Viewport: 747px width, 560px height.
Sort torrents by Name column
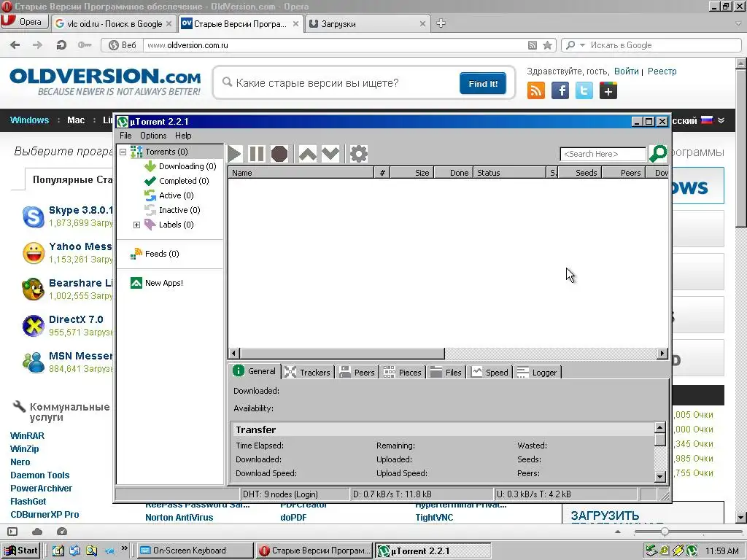pyautogui.click(x=301, y=173)
